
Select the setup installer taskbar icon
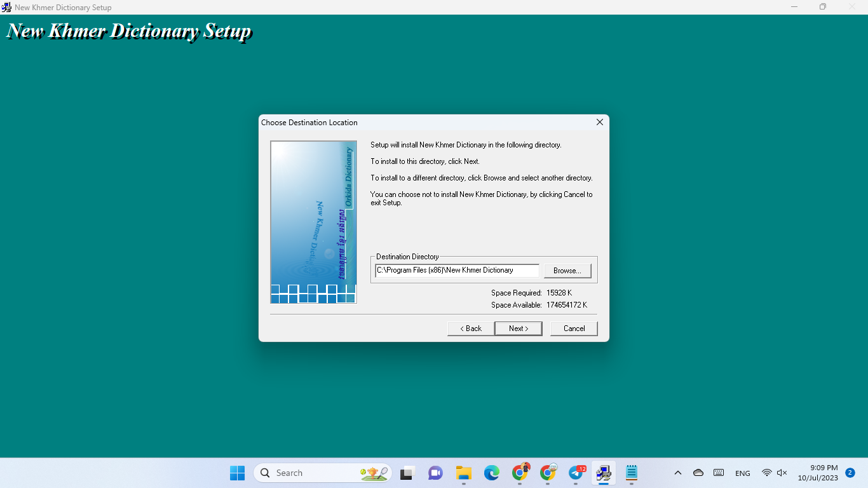point(604,473)
